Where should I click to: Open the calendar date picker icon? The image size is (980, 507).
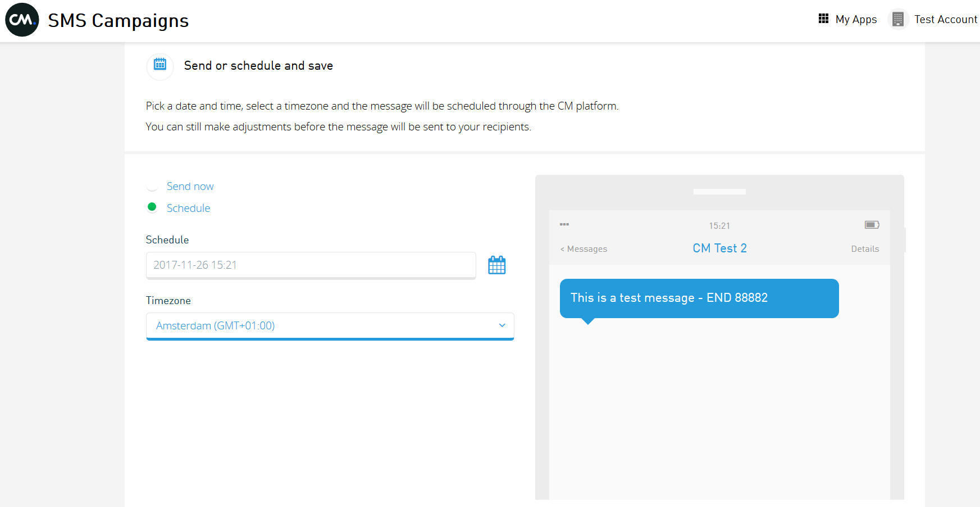pyautogui.click(x=497, y=265)
